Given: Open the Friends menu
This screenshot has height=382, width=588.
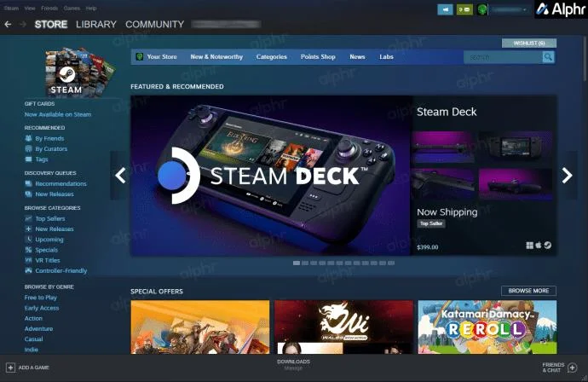Looking at the screenshot, I should pyautogui.click(x=49, y=9).
